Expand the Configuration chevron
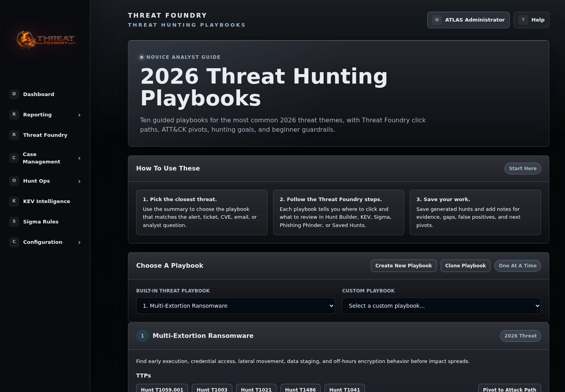The height and width of the screenshot is (392, 565). [79, 242]
